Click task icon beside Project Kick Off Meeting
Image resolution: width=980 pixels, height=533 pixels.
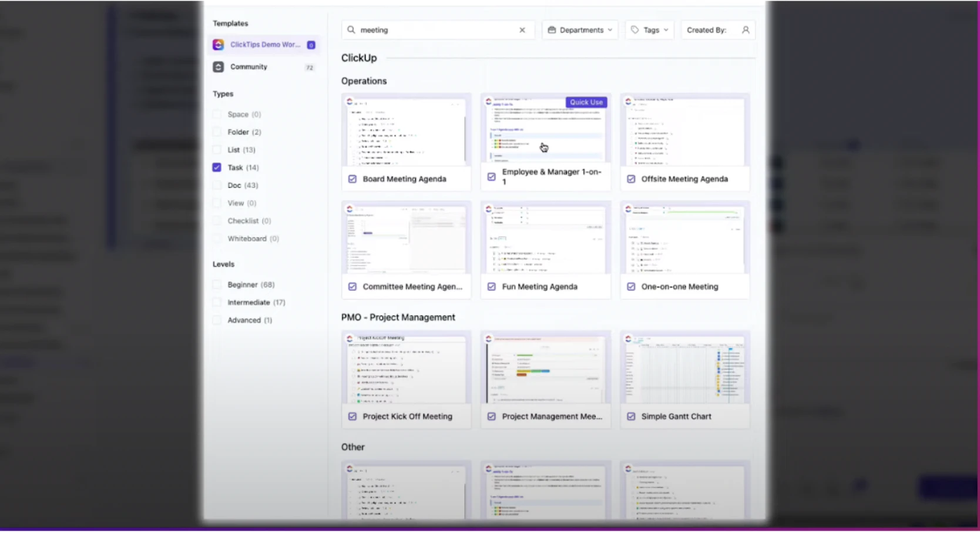tap(353, 417)
